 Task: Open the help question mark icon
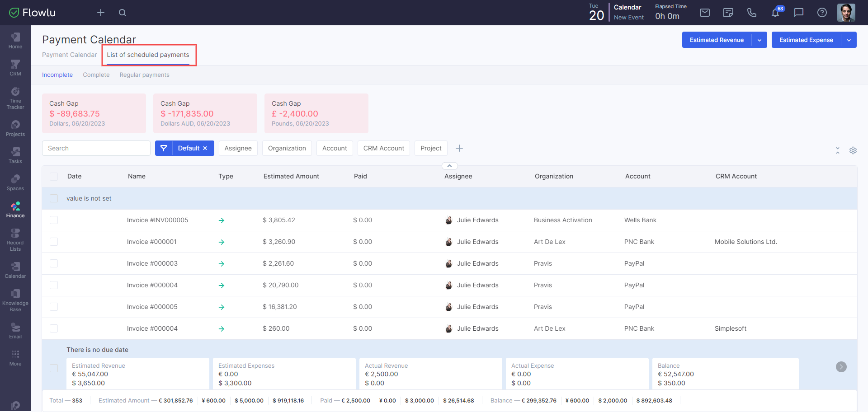[x=822, y=13]
